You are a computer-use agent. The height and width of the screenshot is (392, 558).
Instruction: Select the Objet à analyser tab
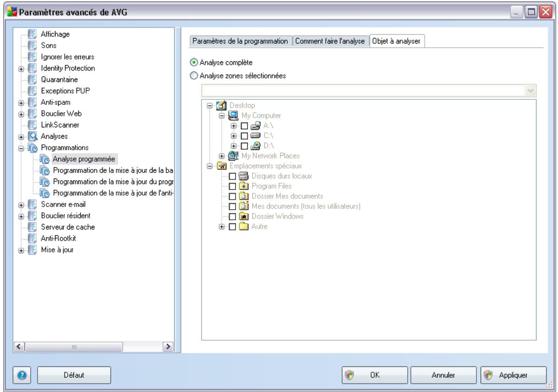click(x=397, y=41)
